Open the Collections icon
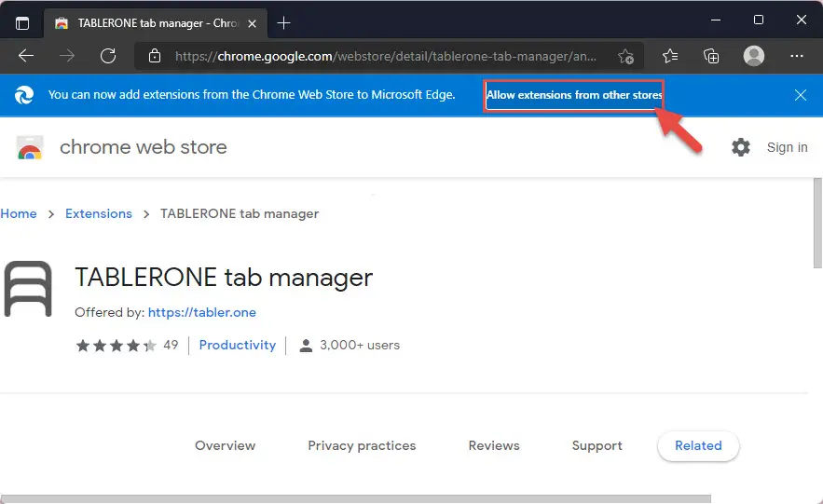Viewport: 823px width, 504px height. click(x=711, y=56)
